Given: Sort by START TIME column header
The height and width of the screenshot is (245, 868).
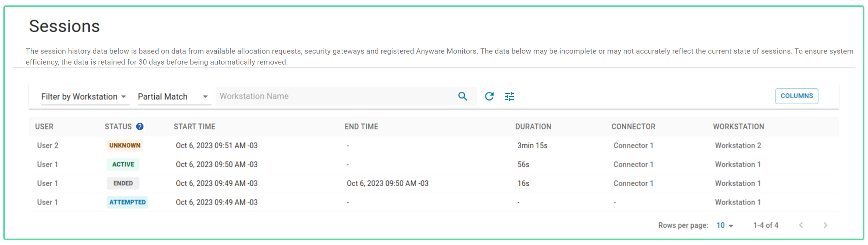Looking at the screenshot, I should point(195,127).
